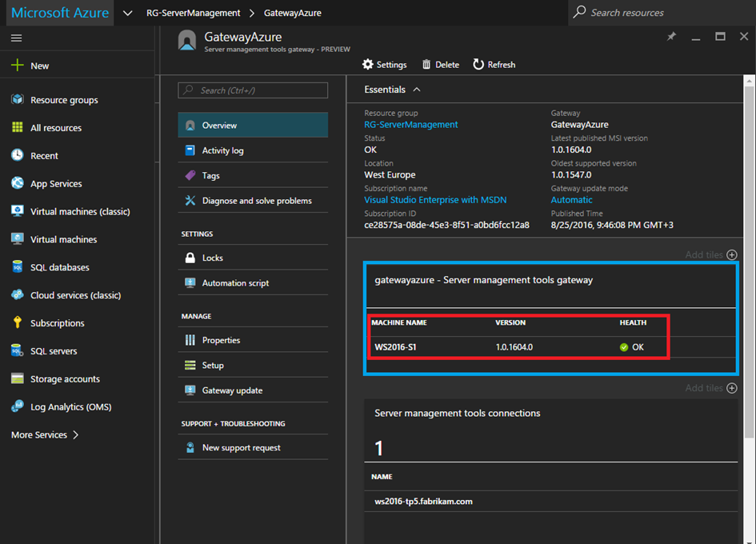The image size is (756, 544).
Task: Click the GatewayAzure breadcrumb
Action: click(x=293, y=13)
